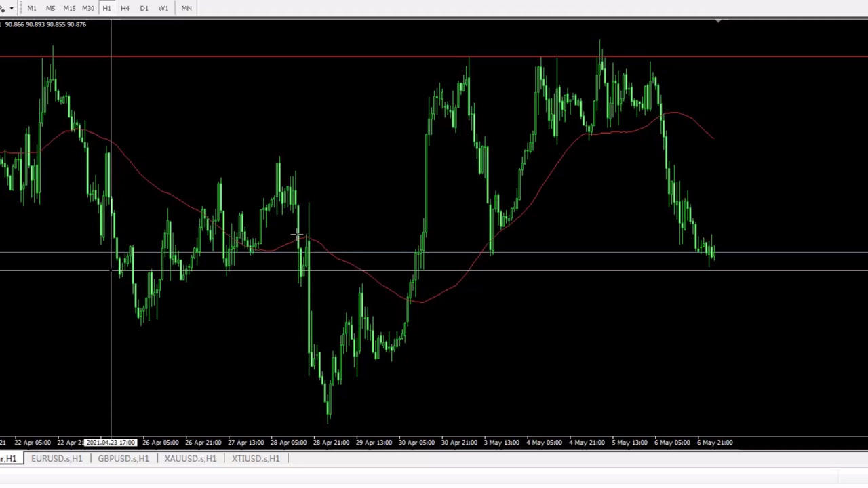This screenshot has height=488, width=868.
Task: Select the XTIUSD.s,H1 oil chart tab
Action: [x=256, y=459]
